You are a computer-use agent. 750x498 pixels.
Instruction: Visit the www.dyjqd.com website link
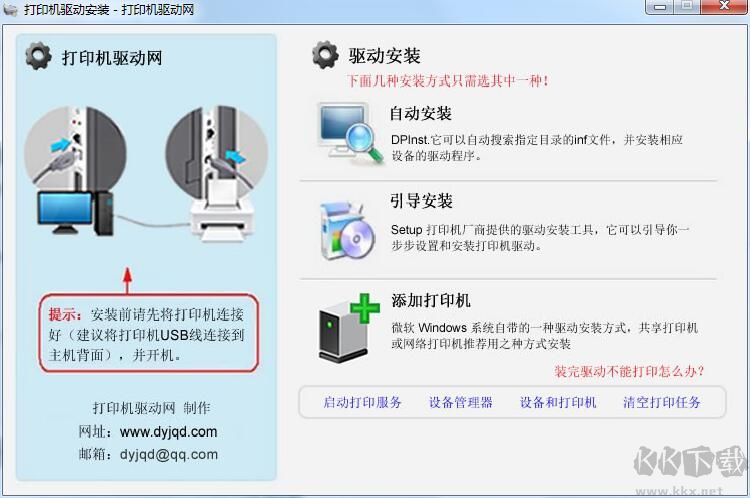coord(168,432)
